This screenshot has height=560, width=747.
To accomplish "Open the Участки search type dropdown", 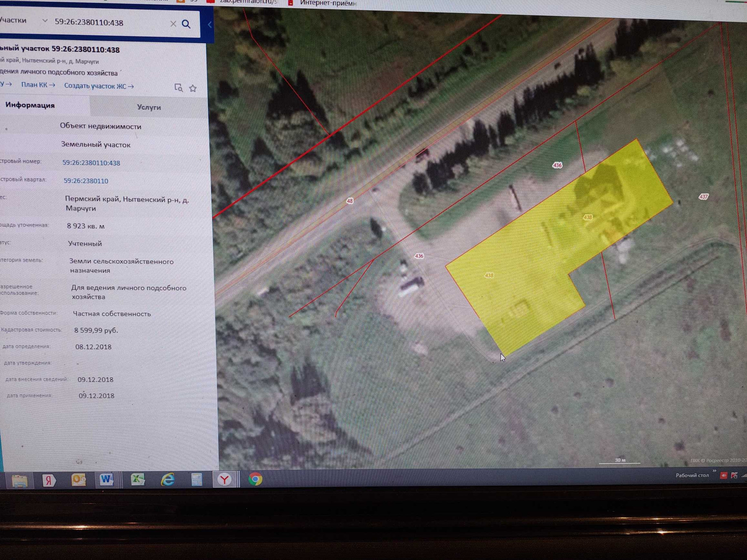I will [x=44, y=21].
